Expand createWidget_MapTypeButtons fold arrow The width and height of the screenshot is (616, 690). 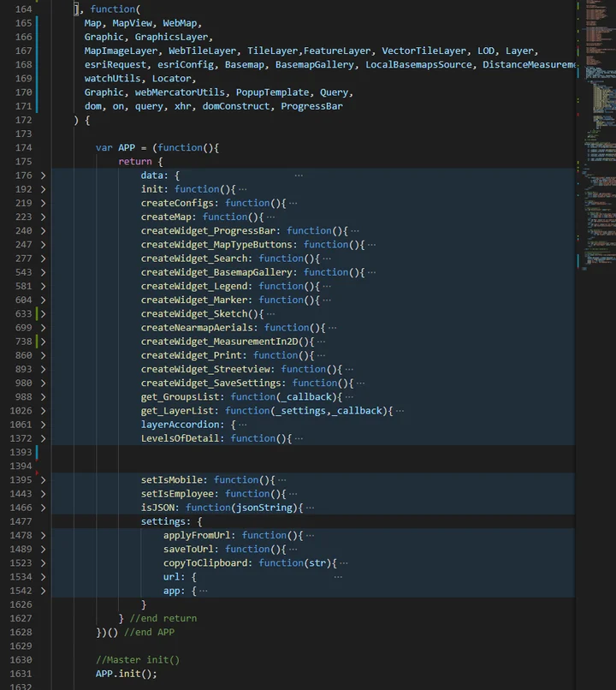coord(43,245)
